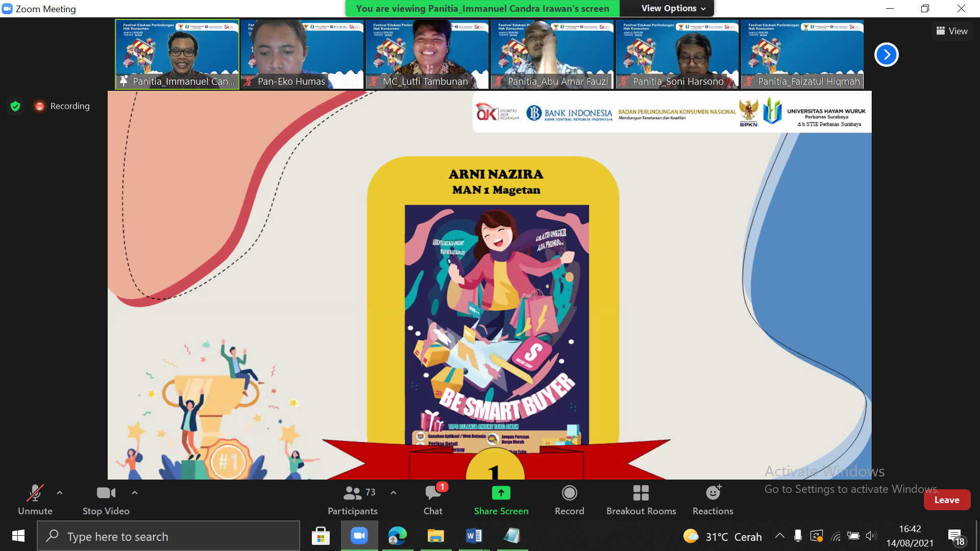Click green Share Screen button
Screen dimensions: 980x551
pos(501,500)
